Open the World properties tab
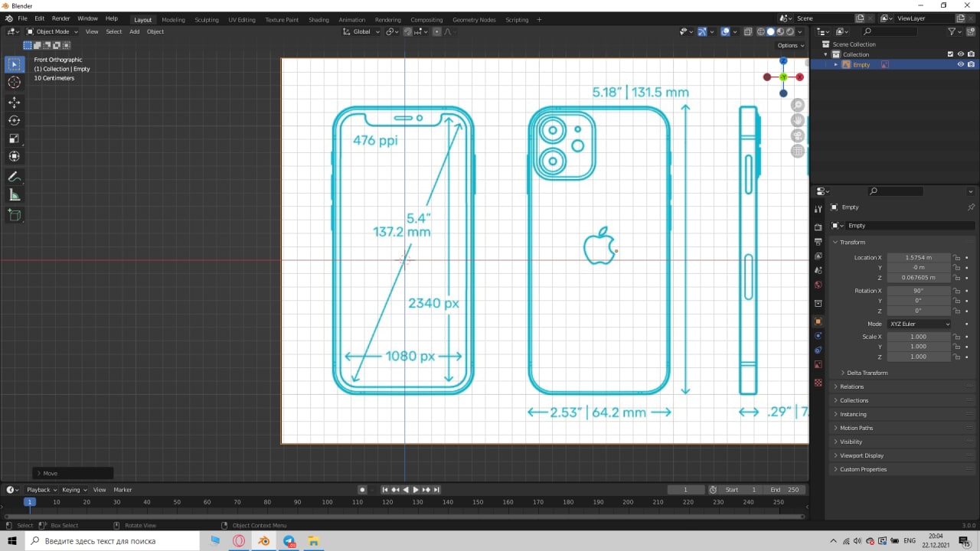 click(x=818, y=285)
